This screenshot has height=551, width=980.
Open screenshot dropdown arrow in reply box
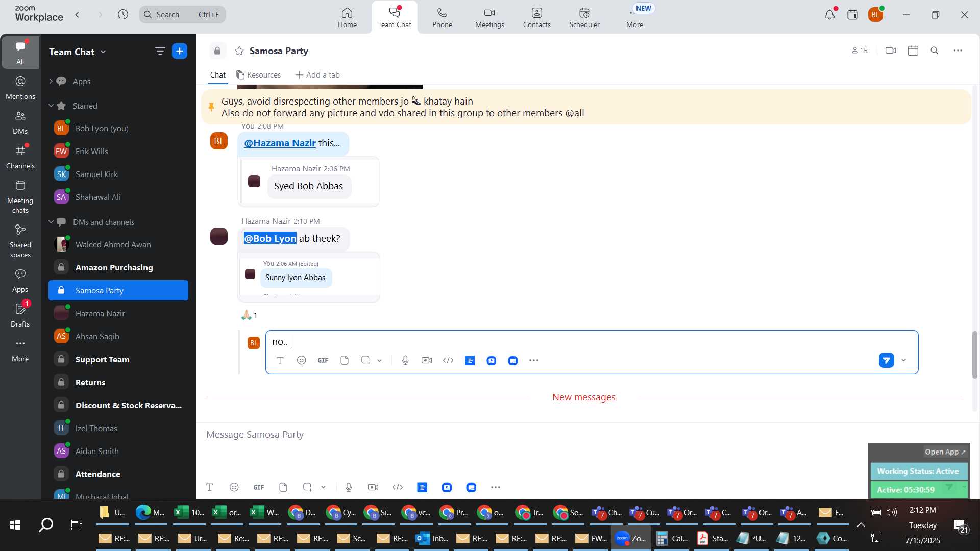click(380, 361)
